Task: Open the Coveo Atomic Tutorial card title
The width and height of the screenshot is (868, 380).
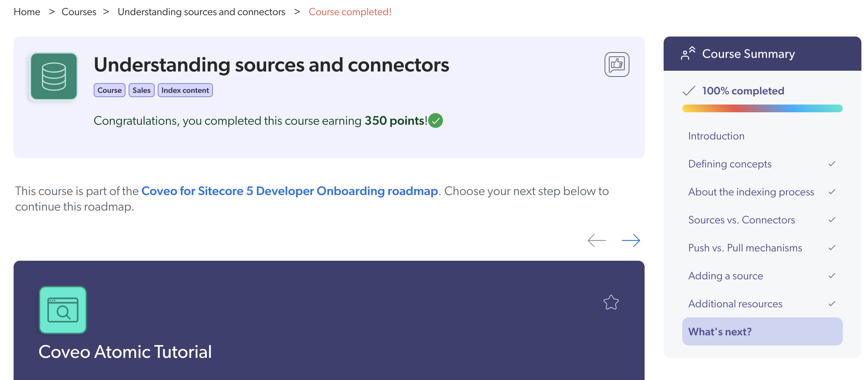Action: point(125,352)
